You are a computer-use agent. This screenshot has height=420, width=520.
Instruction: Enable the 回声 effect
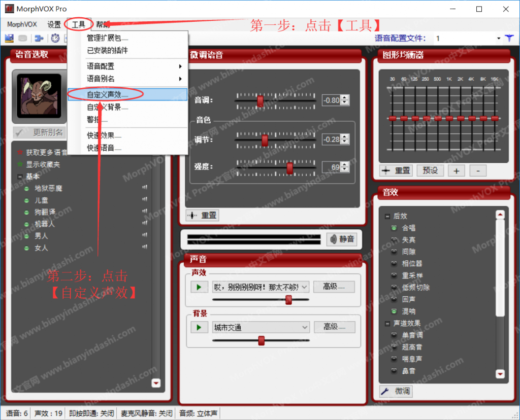(x=394, y=299)
